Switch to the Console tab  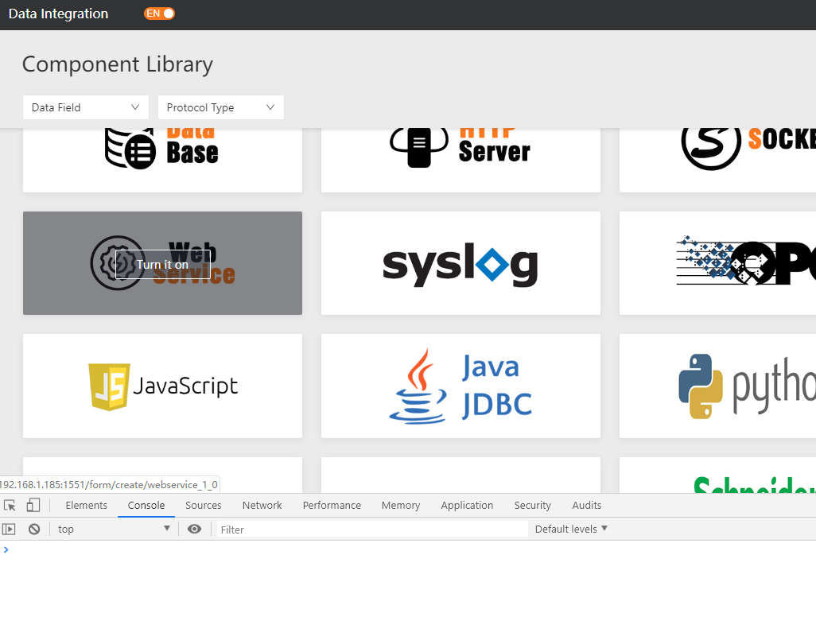point(146,505)
